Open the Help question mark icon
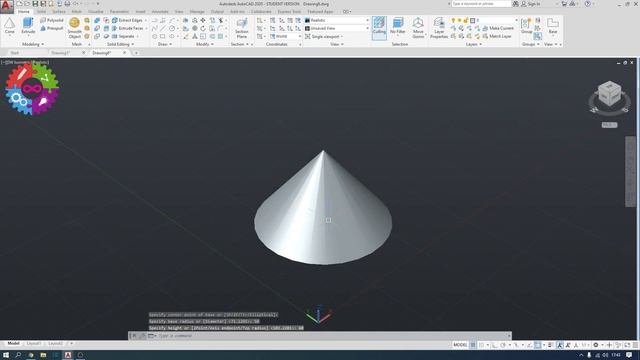 click(587, 4)
